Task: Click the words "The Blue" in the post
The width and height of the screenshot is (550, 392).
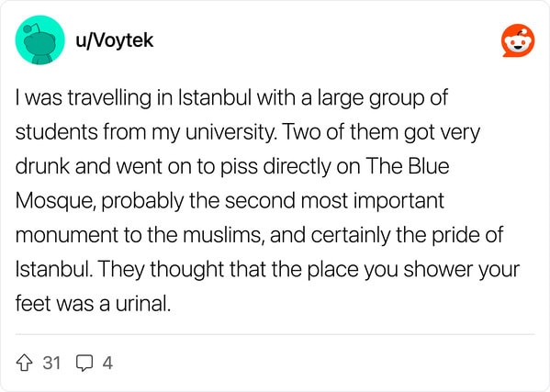Action: pos(408,166)
